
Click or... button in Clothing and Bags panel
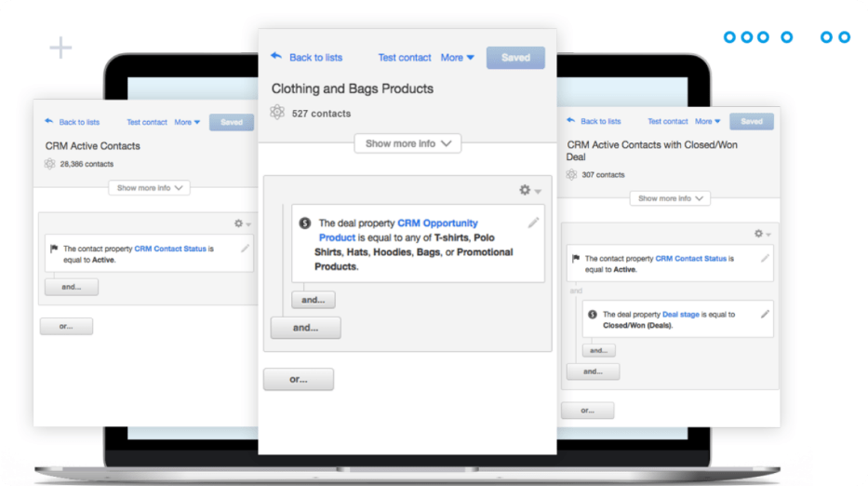(299, 379)
